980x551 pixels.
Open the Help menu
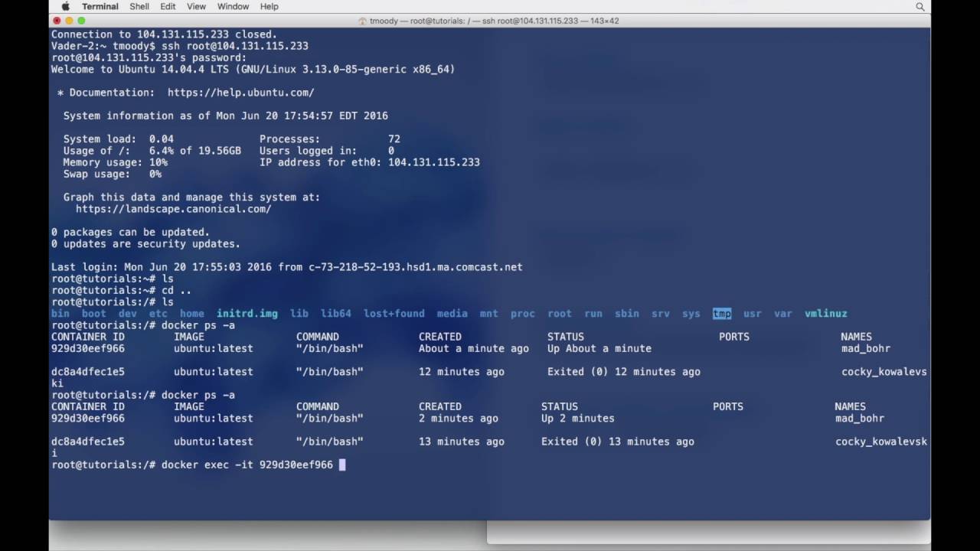point(269,6)
